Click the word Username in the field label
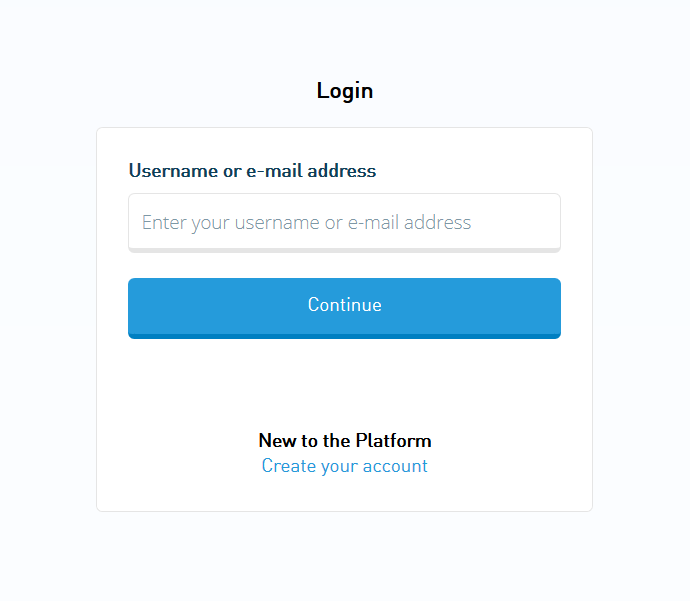The width and height of the screenshot is (690, 601). point(173,171)
